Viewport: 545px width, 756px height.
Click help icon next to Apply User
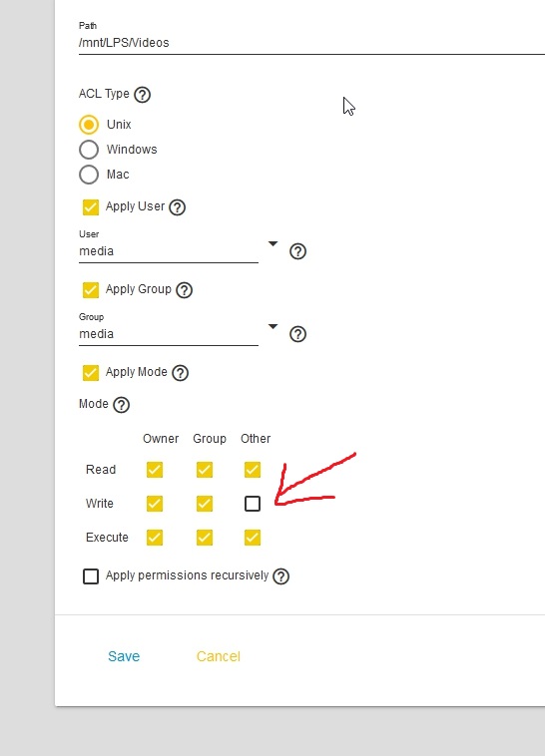177,207
